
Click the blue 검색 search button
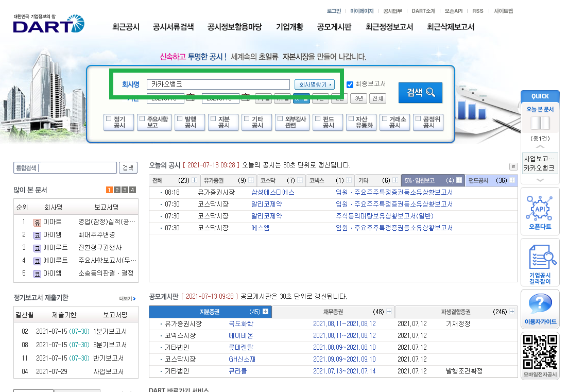pos(420,92)
